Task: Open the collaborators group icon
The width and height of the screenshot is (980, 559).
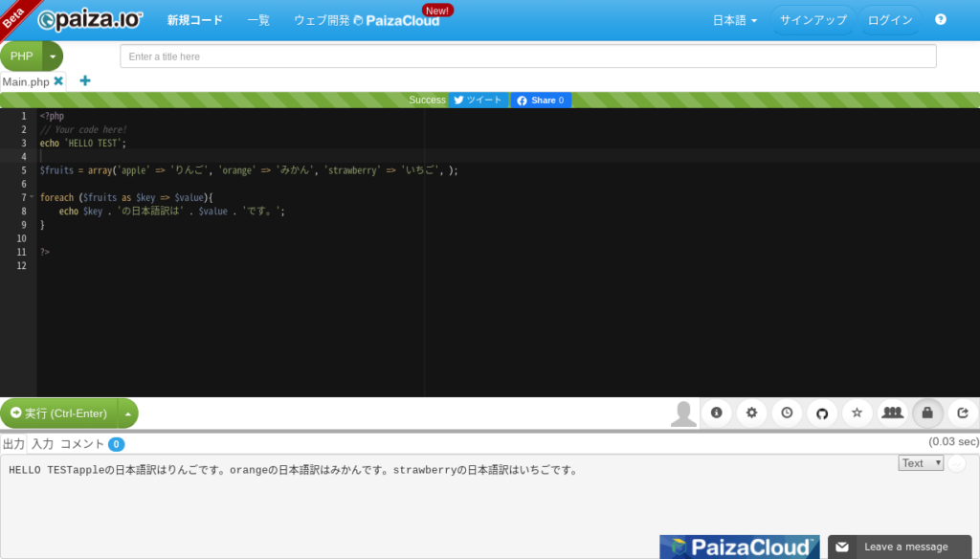Action: (892, 413)
